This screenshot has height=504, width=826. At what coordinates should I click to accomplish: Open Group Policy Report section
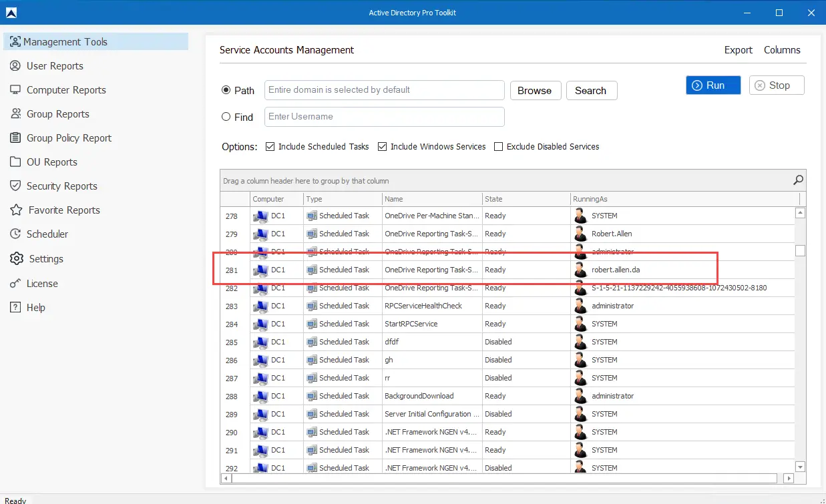pos(69,138)
